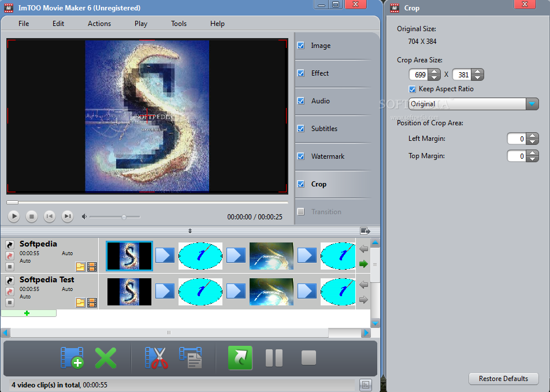The image size is (550, 392).
Task: Click Restore Defaults in Crop window
Action: pyautogui.click(x=503, y=379)
